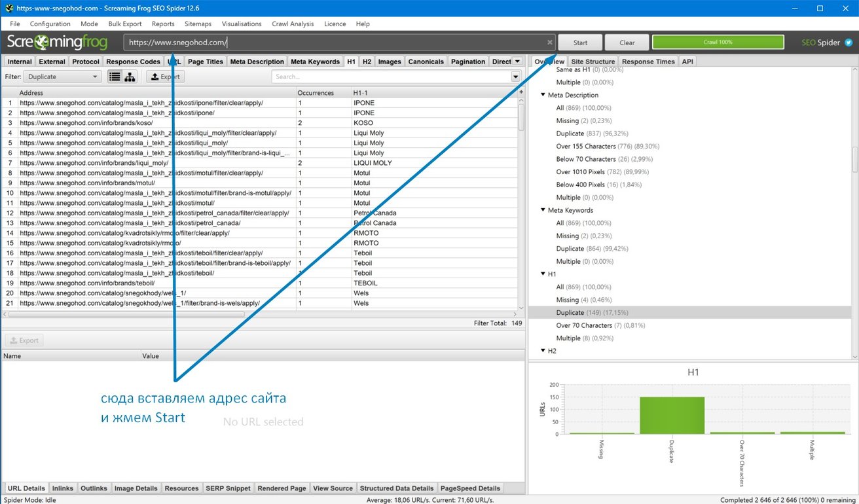Open the File menu

click(x=15, y=24)
